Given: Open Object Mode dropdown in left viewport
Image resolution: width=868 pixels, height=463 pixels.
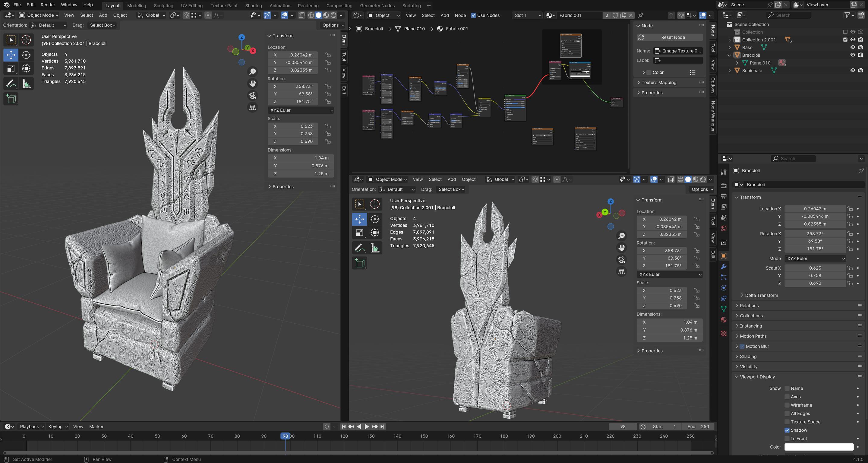Looking at the screenshot, I should [39, 15].
